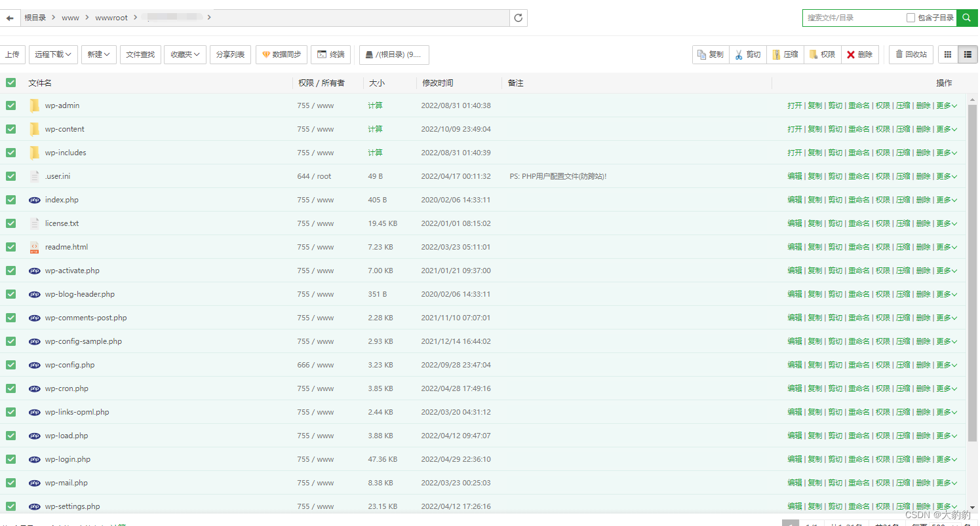The width and height of the screenshot is (980, 526).
Task: Switch to list view layout icon
Action: tap(967, 55)
